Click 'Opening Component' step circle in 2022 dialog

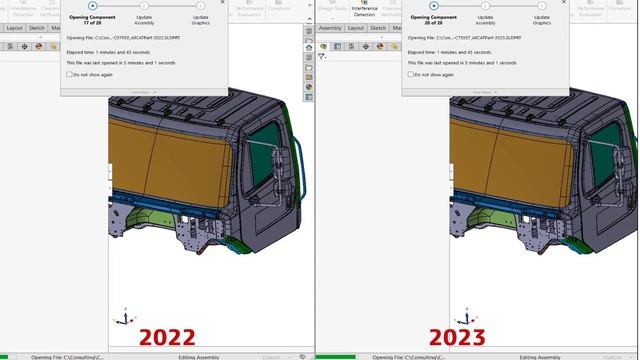click(93, 6)
